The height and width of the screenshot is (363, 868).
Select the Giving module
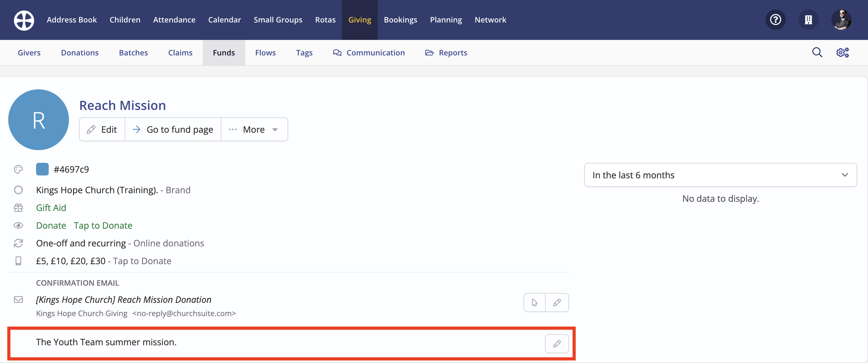click(360, 20)
